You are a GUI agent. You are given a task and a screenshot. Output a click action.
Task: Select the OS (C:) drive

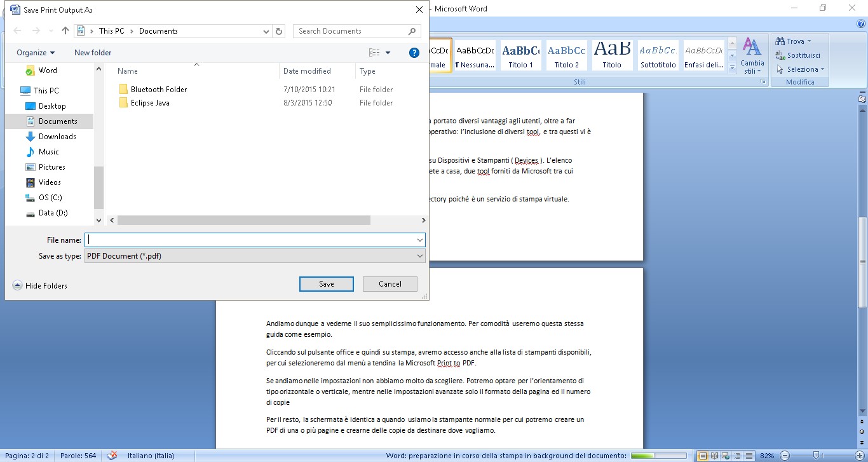(x=50, y=198)
